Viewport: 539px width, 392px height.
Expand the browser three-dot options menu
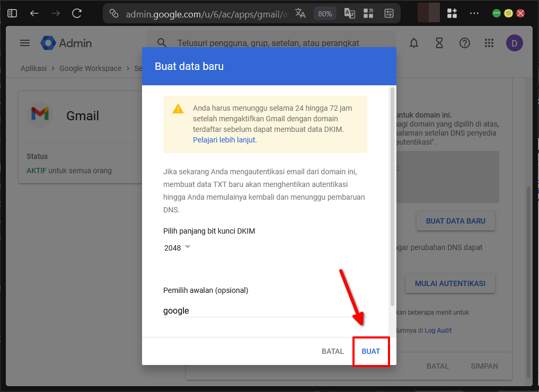click(x=474, y=13)
